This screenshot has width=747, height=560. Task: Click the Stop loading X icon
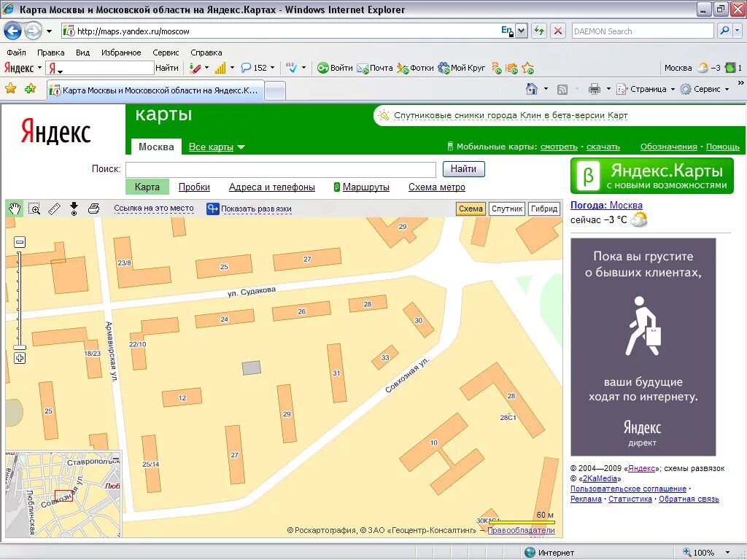tap(558, 31)
